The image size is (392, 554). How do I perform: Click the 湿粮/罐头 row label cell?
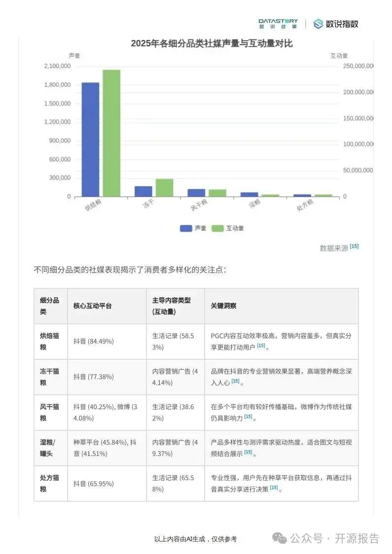tap(51, 448)
